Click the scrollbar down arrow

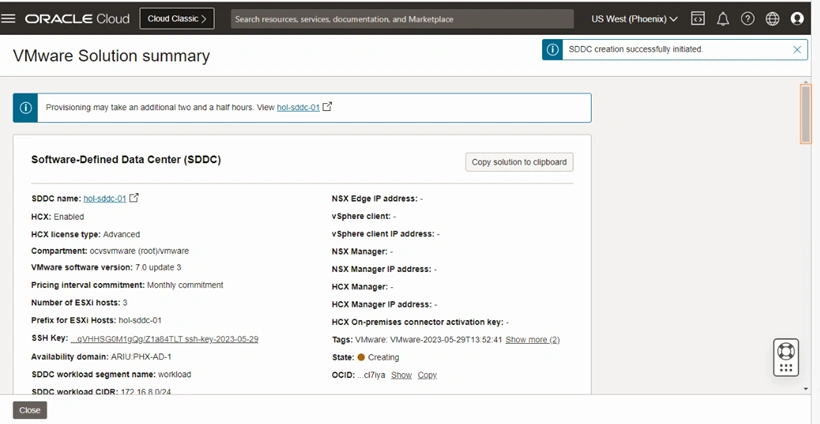coord(805,389)
